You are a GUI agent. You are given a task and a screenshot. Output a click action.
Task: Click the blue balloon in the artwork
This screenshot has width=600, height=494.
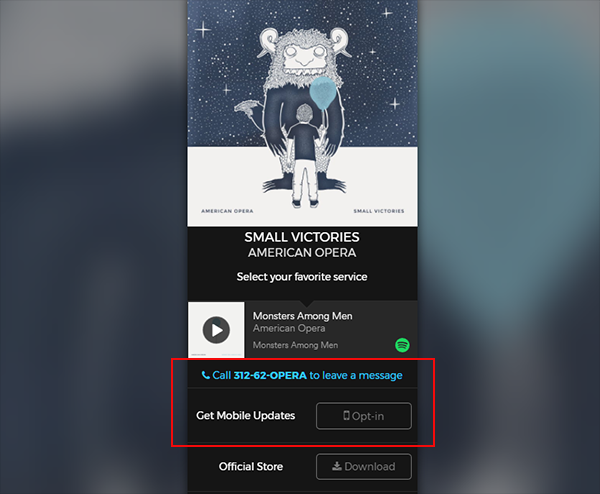(x=323, y=92)
